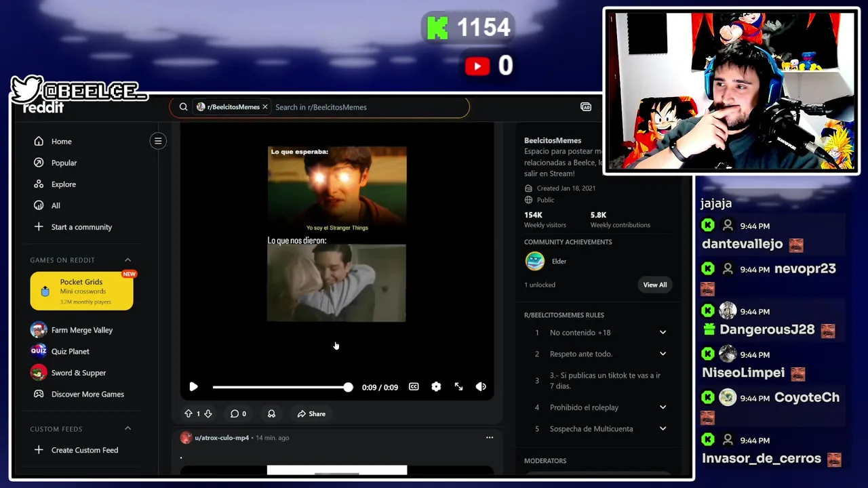Screen dimensions: 868x488
Task: Click chat username dantevallejo
Action: point(742,244)
